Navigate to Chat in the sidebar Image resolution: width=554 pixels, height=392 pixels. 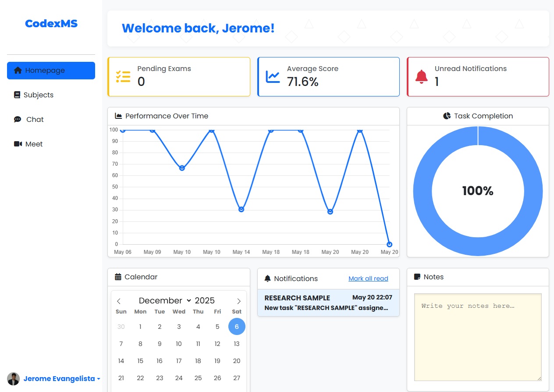pyautogui.click(x=35, y=120)
